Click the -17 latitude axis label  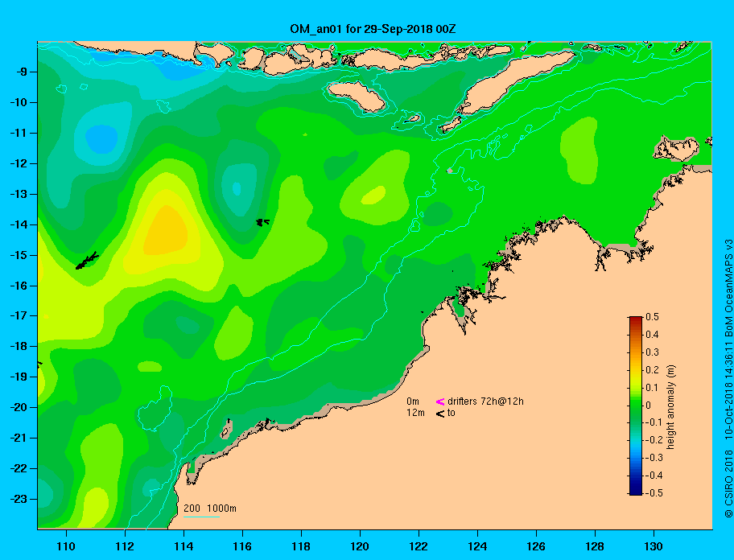[19, 315]
